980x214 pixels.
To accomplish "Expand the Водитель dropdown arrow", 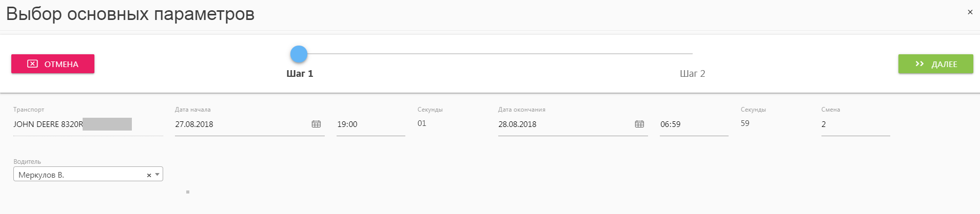I will coord(157,175).
